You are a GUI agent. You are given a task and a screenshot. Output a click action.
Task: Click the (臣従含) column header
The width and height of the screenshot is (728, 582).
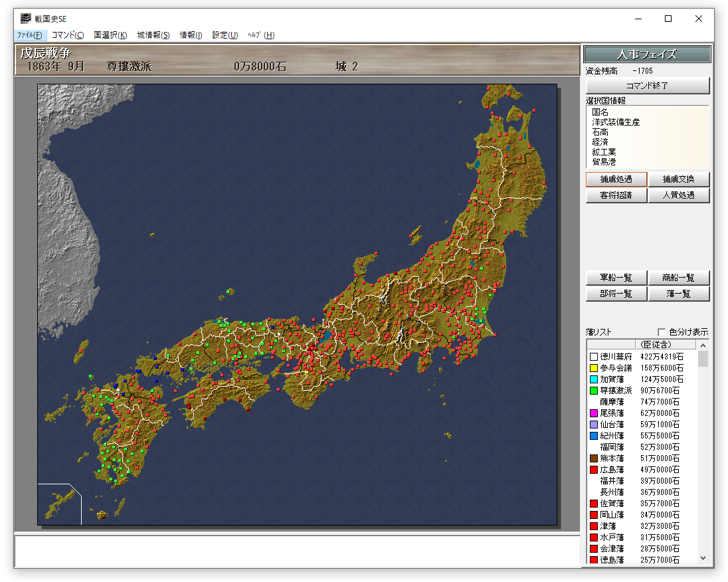pos(654,345)
